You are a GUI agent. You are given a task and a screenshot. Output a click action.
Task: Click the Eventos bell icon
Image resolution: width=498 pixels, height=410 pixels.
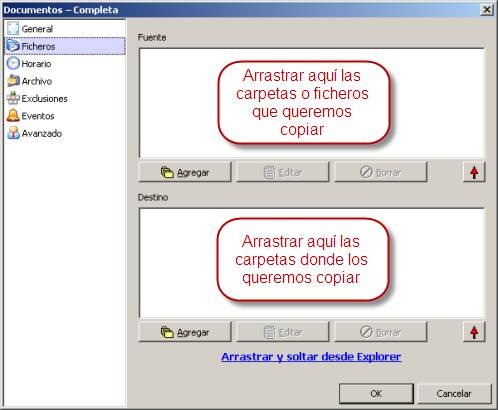pos(13,115)
